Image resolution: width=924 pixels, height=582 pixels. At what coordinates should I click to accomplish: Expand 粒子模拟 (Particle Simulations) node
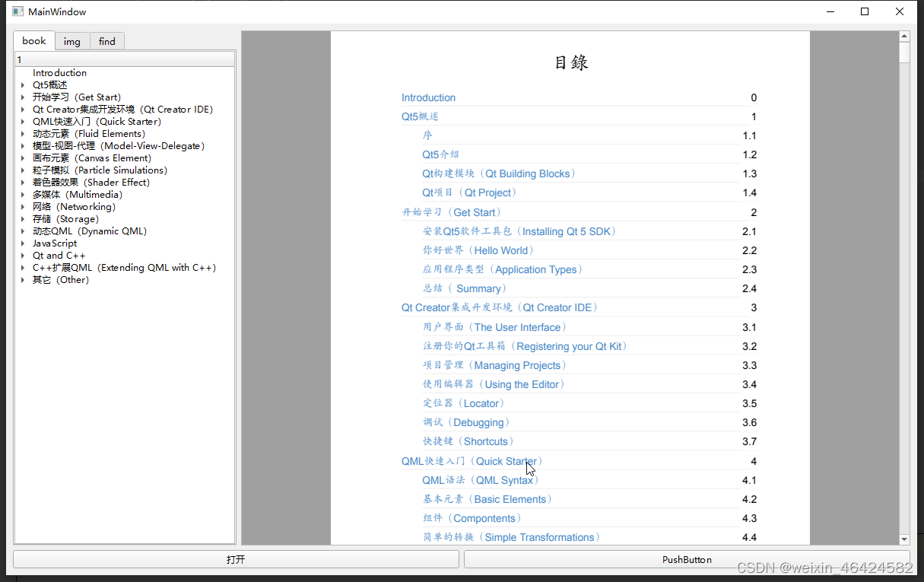pos(22,170)
